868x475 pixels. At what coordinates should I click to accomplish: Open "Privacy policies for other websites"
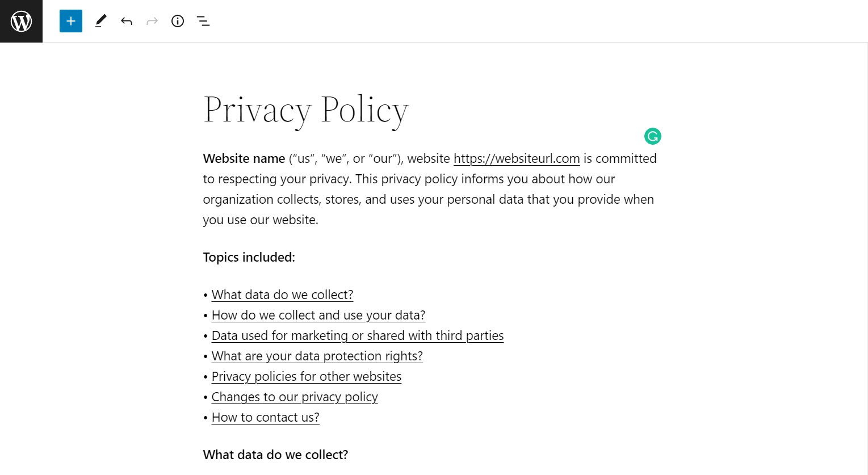coord(306,376)
